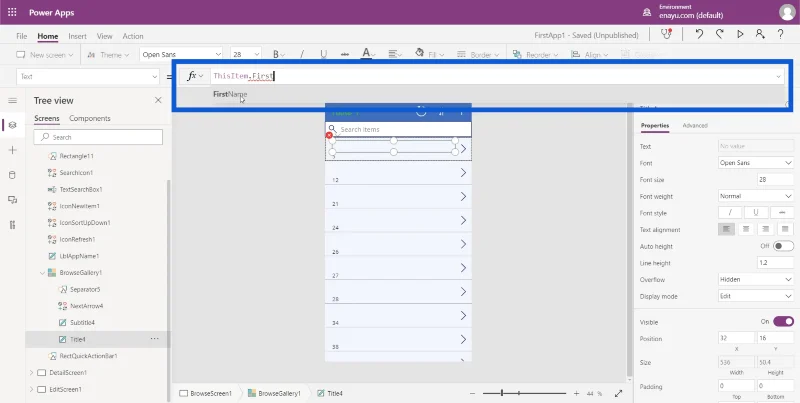
Task: Open the Fill color picker
Action: [429, 54]
